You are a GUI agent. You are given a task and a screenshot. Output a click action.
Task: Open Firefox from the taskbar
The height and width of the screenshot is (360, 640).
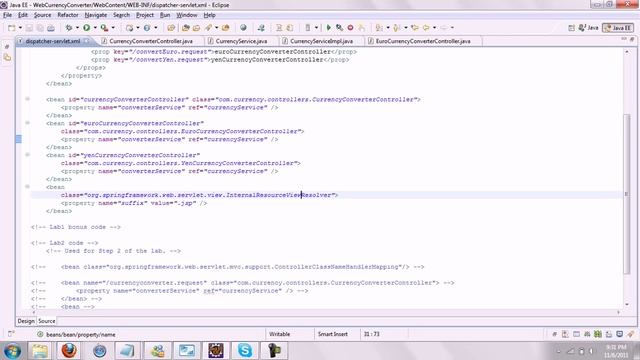point(69,351)
